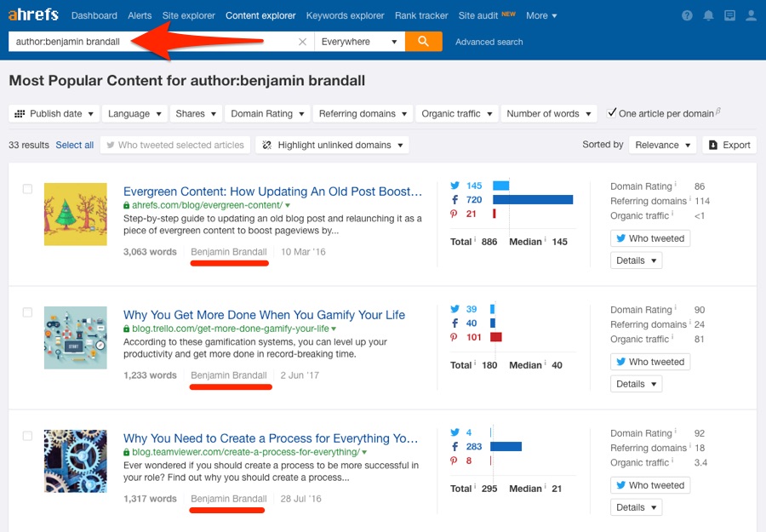Open the user account icon
Image resolution: width=766 pixels, height=532 pixels.
(750, 14)
